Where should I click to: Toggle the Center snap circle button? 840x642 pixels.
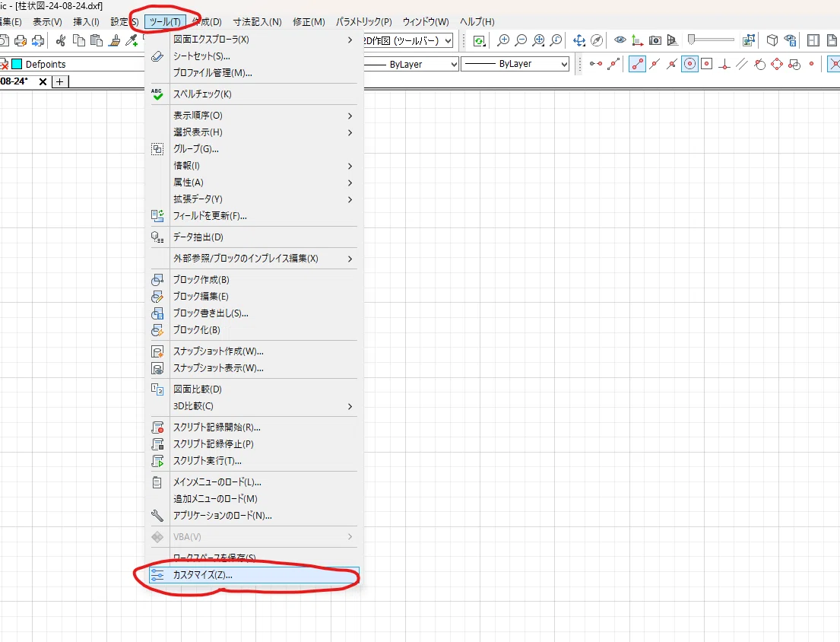pyautogui.click(x=690, y=65)
